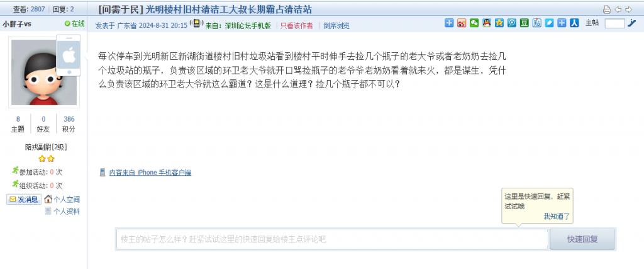Open the user's 个人空间 link
Viewport: 644px width, 269px height.
[x=62, y=200]
